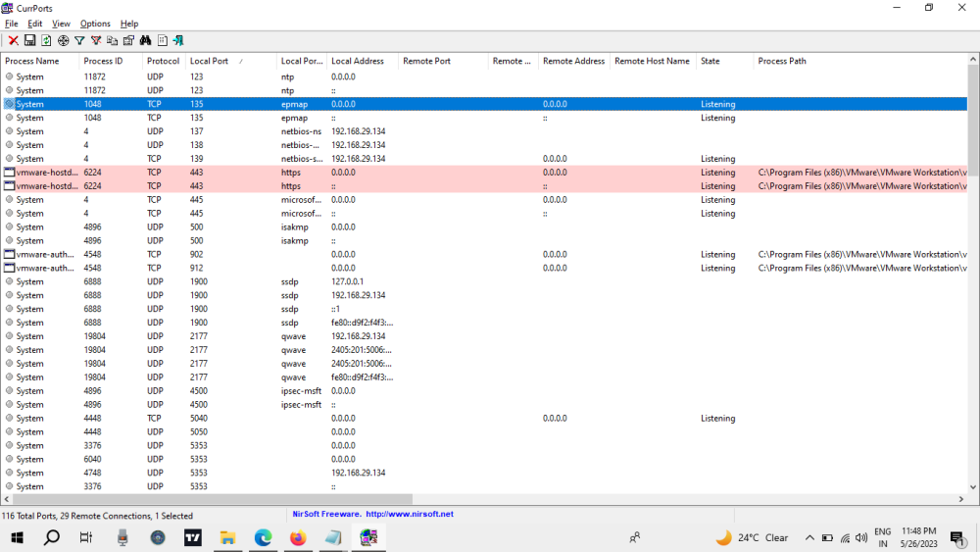Sort by Process Name column header
The width and height of the screenshot is (980, 552).
tap(32, 61)
